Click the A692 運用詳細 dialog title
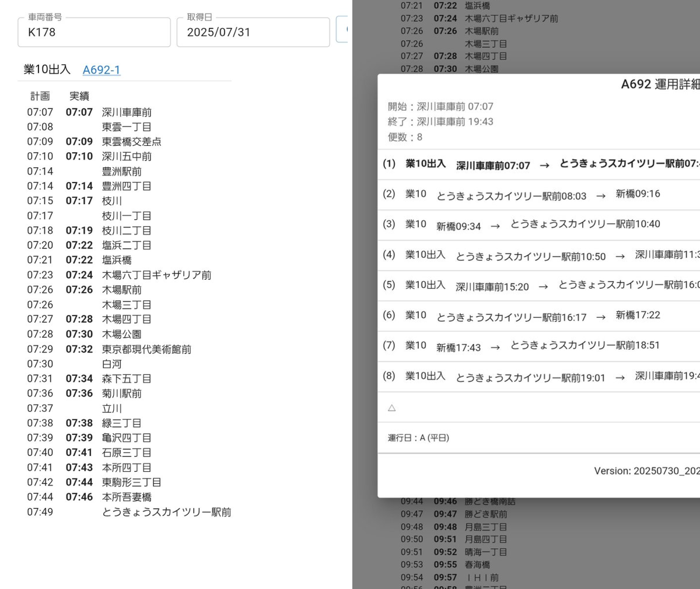The image size is (700, 589). 660,84
